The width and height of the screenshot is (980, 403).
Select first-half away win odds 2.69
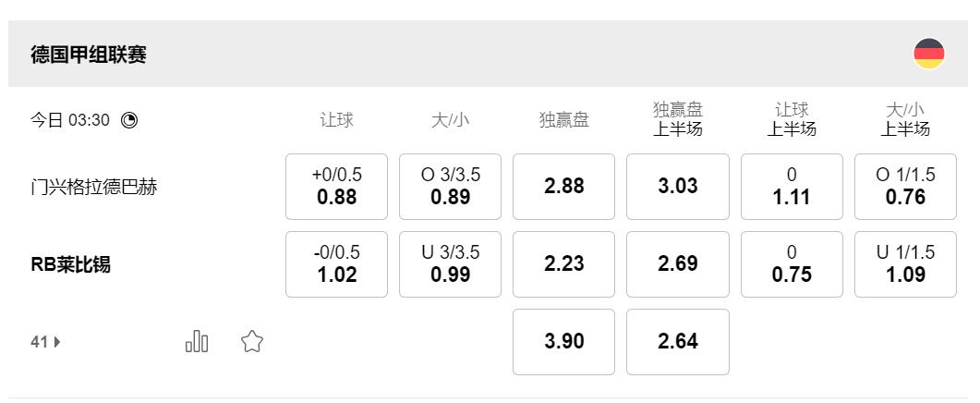[x=677, y=264]
